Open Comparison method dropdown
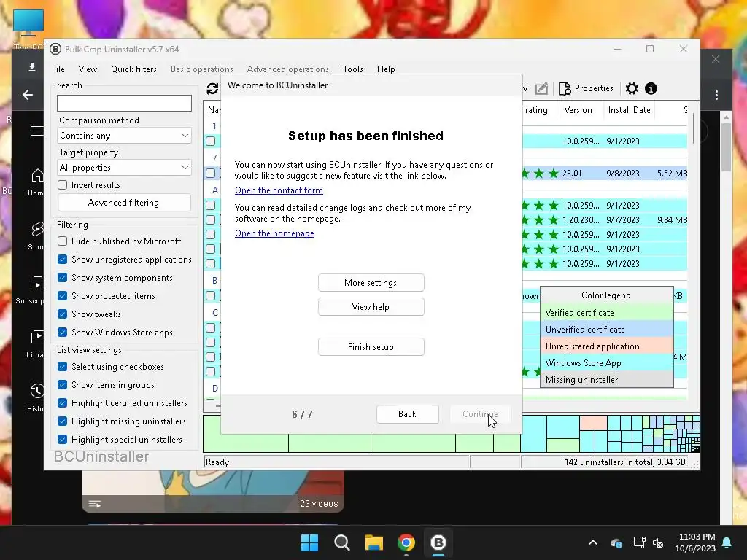747x560 pixels. coord(124,136)
